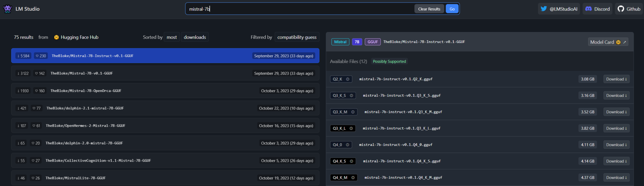The width and height of the screenshot is (644, 186).
Task: Select TheBloke/MistralLite-7B-GGUF result
Action: point(165,178)
